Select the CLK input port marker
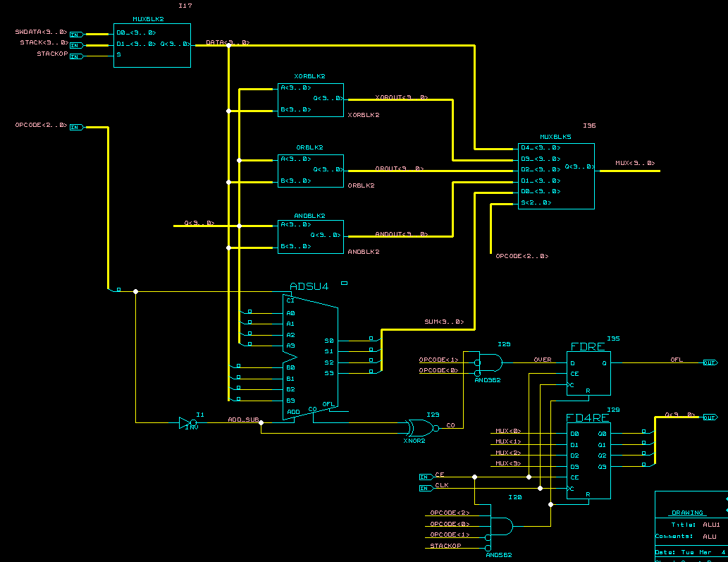This screenshot has width=728, height=562. tap(426, 488)
